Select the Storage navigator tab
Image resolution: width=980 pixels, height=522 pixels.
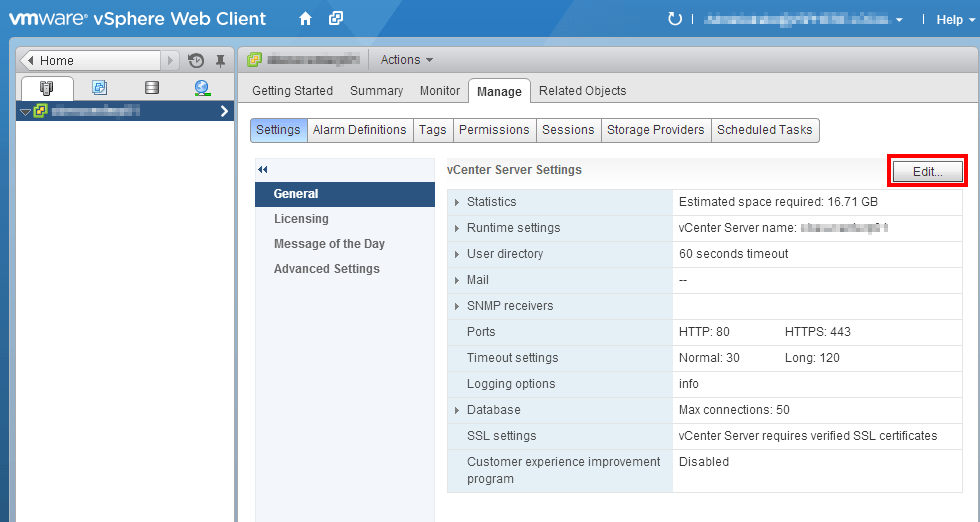coord(152,88)
